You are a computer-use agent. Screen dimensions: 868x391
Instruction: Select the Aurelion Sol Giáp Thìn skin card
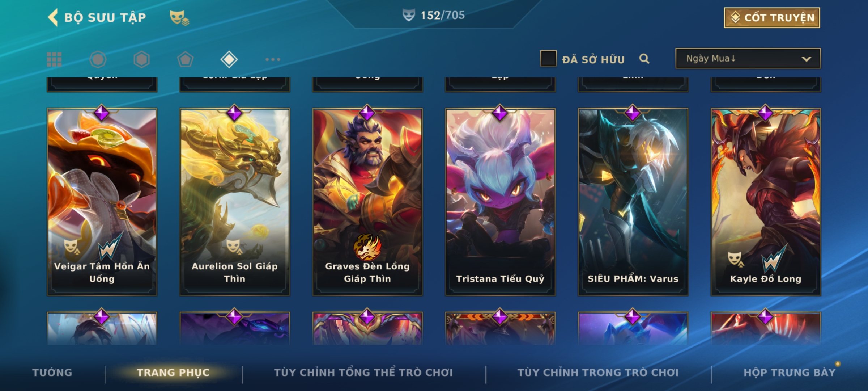coord(235,202)
